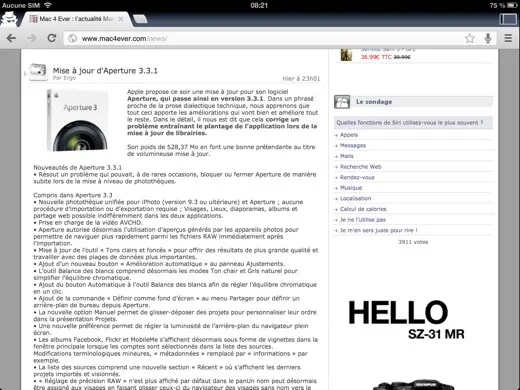Click the globe site-info icon in address bar

coord(72,39)
